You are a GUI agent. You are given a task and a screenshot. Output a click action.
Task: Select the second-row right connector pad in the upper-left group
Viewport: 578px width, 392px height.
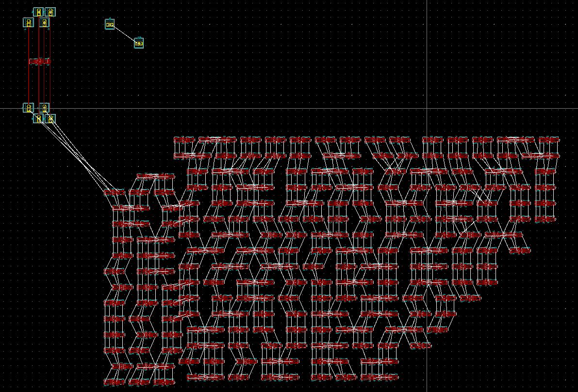44,23
